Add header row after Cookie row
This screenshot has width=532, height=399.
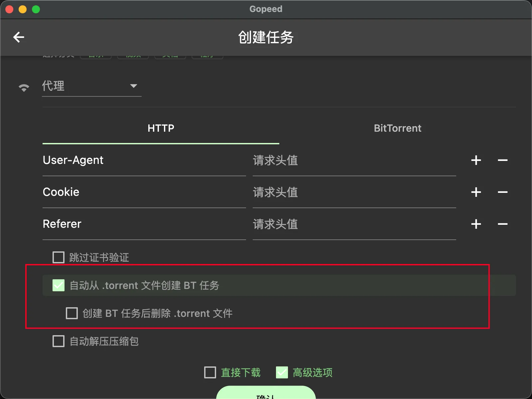[476, 192]
